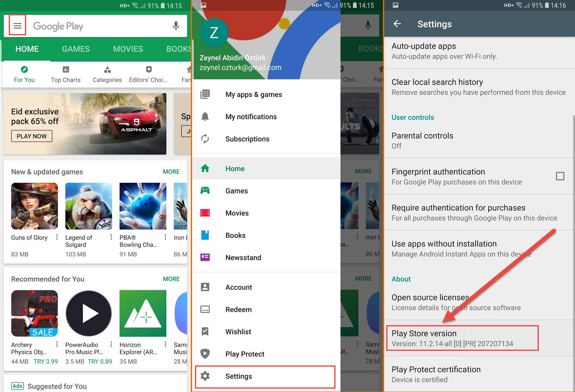Image resolution: width=575 pixels, height=392 pixels.
Task: Enable the Fingerprint authentication checkbox
Action: point(560,176)
